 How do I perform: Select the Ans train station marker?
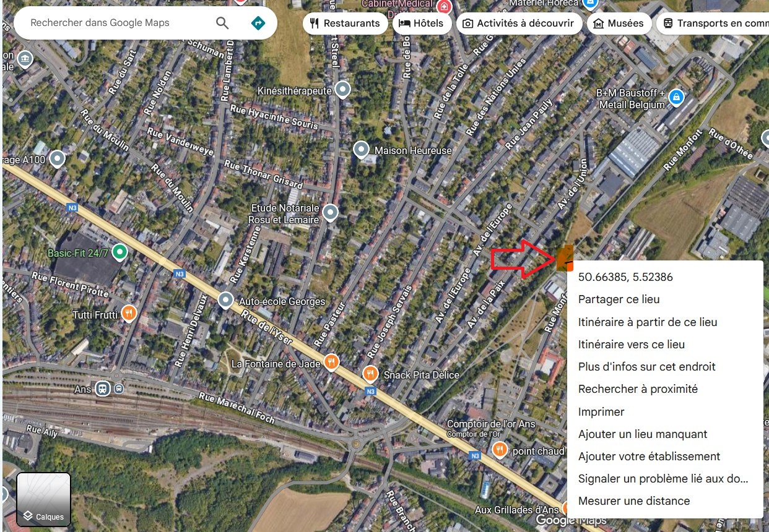(x=103, y=389)
